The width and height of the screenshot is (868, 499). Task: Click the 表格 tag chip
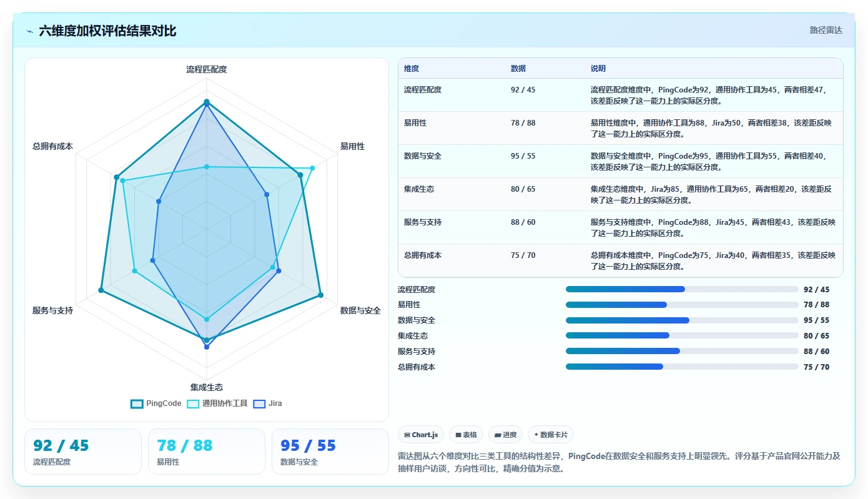[x=466, y=435]
